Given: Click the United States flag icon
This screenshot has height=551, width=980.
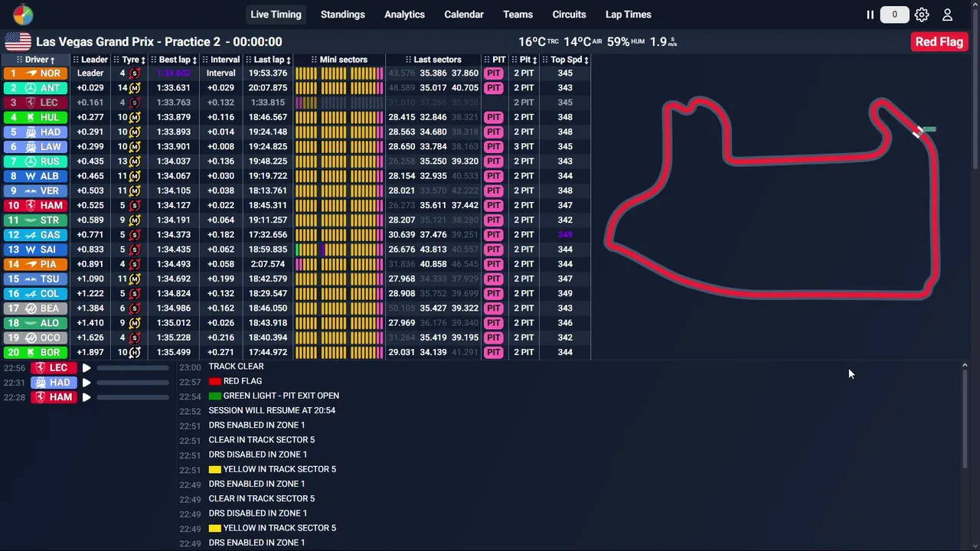Looking at the screenshot, I should [x=18, y=42].
